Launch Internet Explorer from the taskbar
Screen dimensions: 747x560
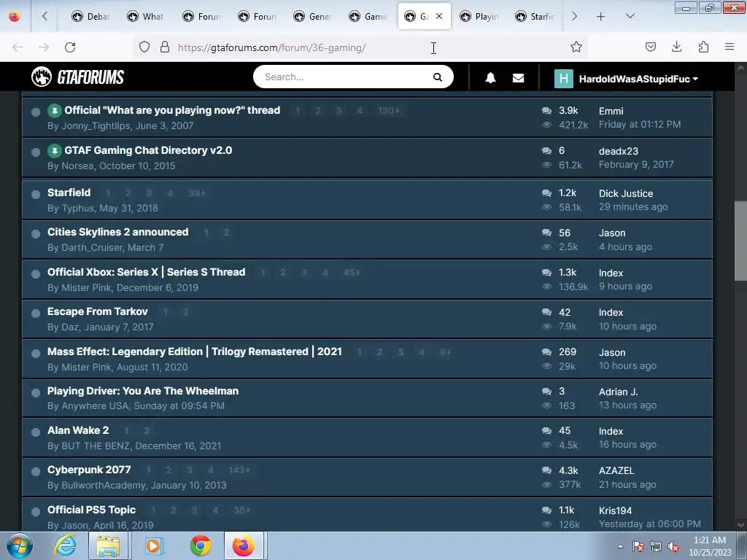coord(65,545)
